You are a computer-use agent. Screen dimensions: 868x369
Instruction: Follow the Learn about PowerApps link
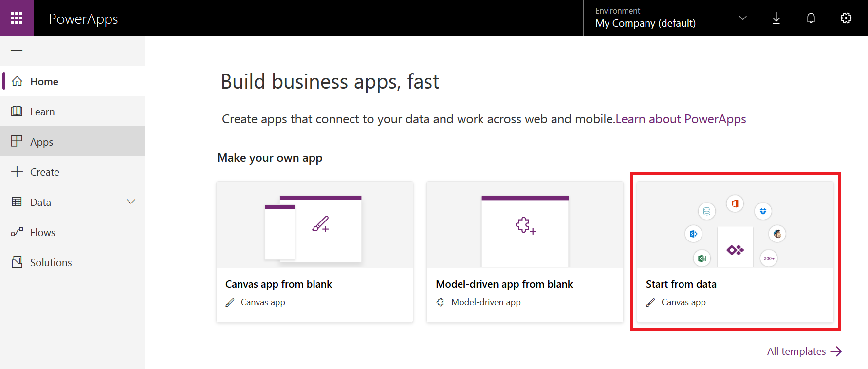coord(681,119)
